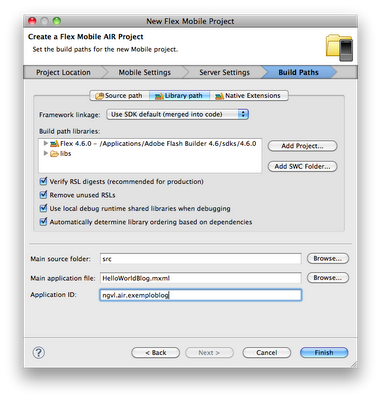Toggle Verify RSL digests checkbox
381x400 pixels.
click(43, 181)
